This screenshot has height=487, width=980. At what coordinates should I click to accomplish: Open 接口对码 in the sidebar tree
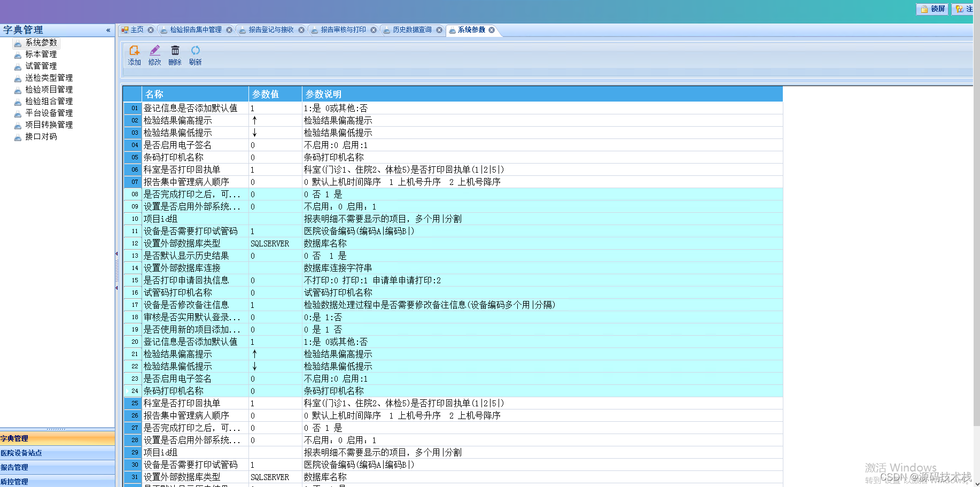(41, 136)
